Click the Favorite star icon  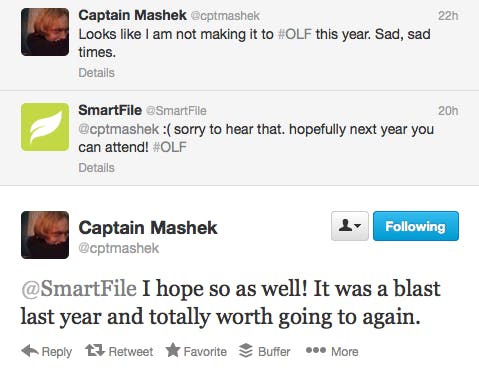point(173,350)
